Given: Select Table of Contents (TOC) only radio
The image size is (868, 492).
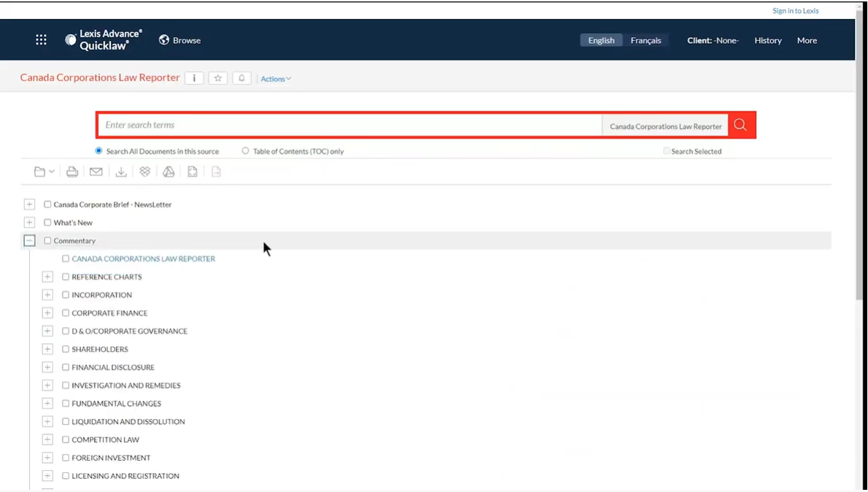Looking at the screenshot, I should point(246,151).
